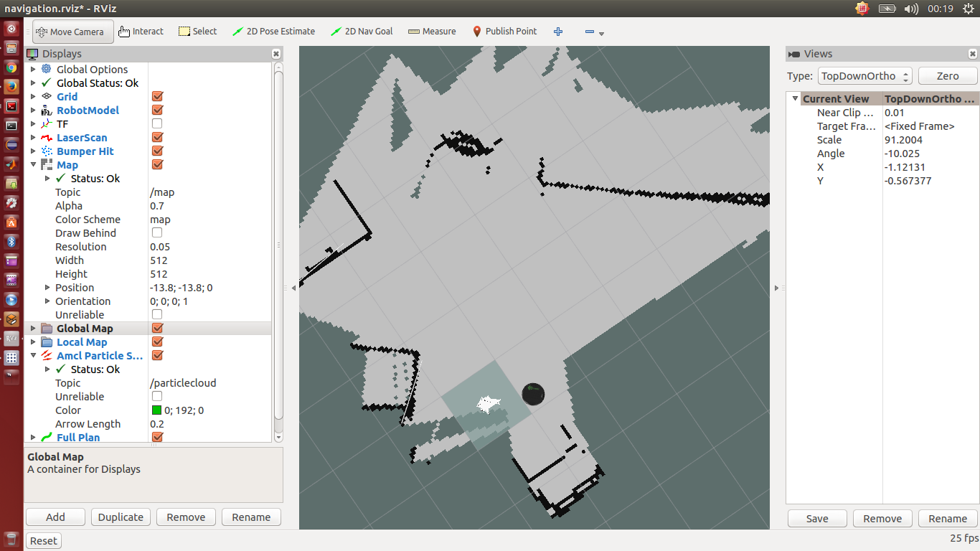Select the Interact tool
Screen dimensions: 980x551
[141, 32]
